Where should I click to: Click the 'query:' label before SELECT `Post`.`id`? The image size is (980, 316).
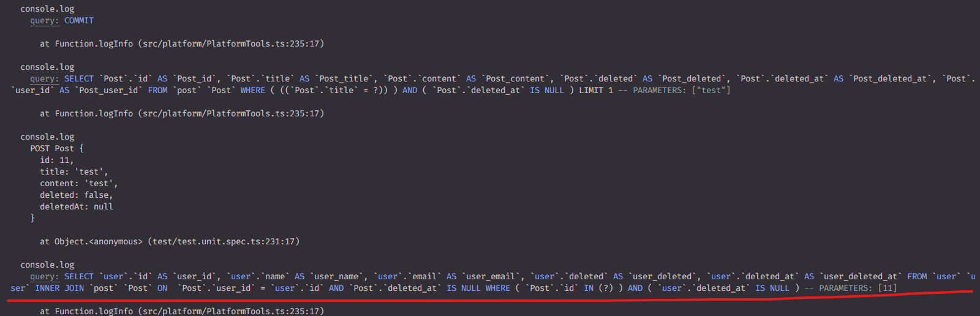tap(45, 78)
